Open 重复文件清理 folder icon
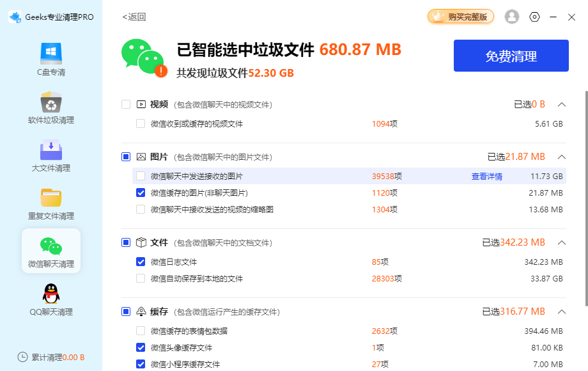588x371 pixels. point(51,198)
